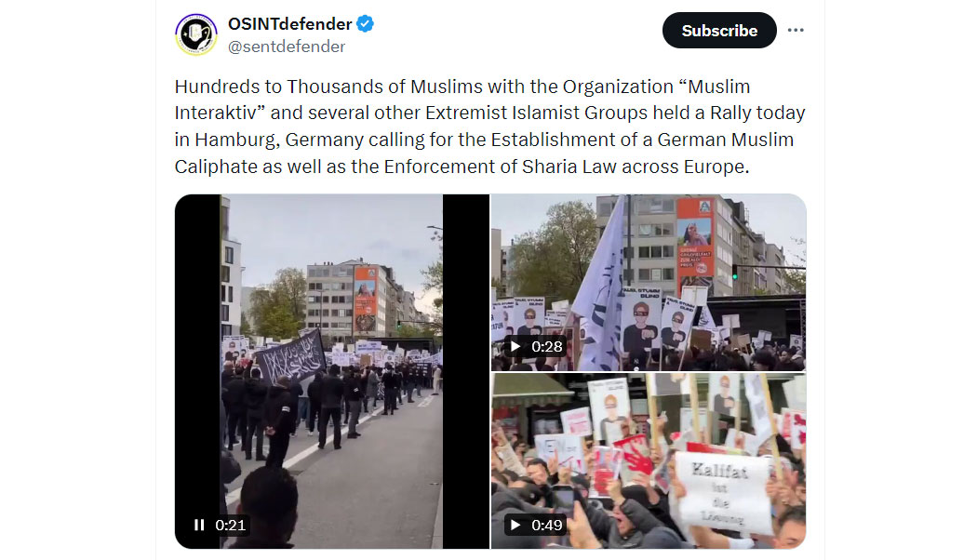Play the 0:49 video
This screenshot has height=560, width=977.
(515, 526)
